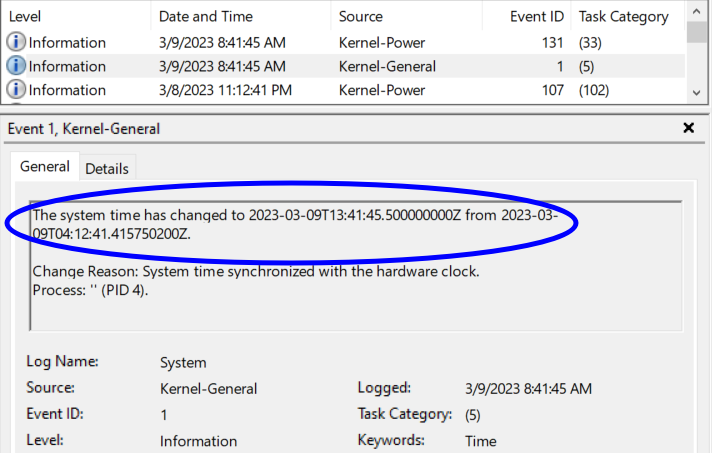Select the General tab
Viewport: 712px width, 453px height.
point(45,168)
